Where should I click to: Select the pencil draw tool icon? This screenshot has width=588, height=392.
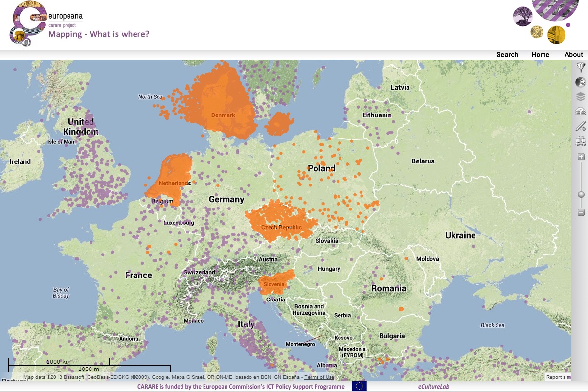581,126
